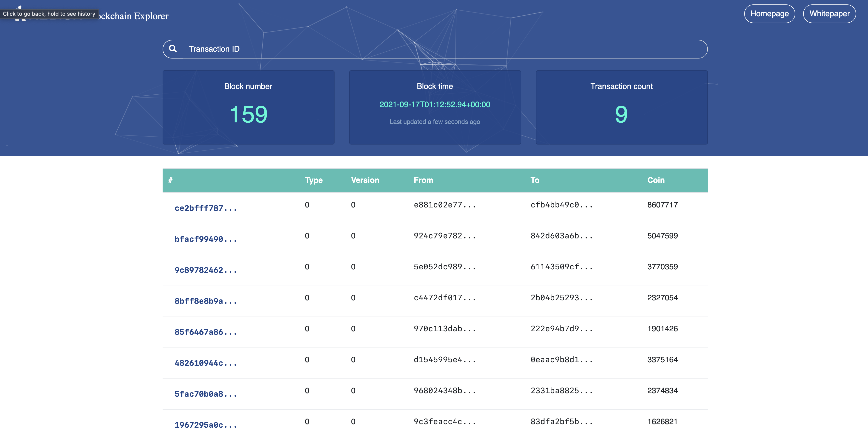Open the Whitepaper button
The width and height of the screenshot is (868, 437).
(x=829, y=14)
